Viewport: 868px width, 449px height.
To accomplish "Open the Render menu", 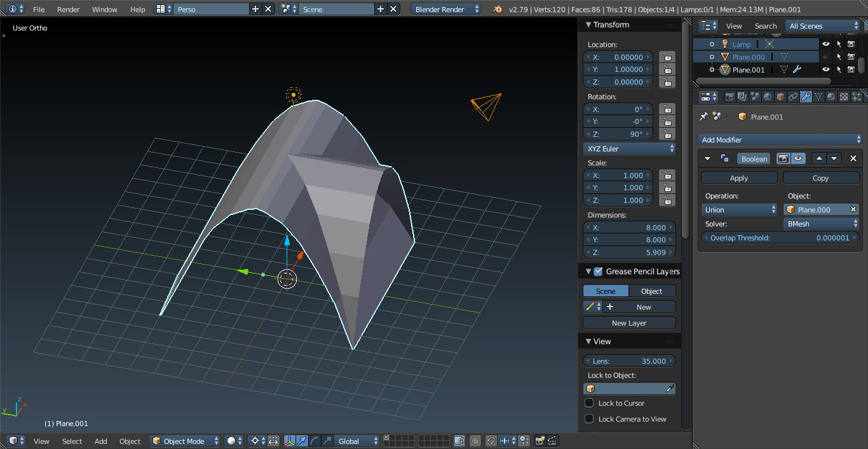I will coord(68,10).
